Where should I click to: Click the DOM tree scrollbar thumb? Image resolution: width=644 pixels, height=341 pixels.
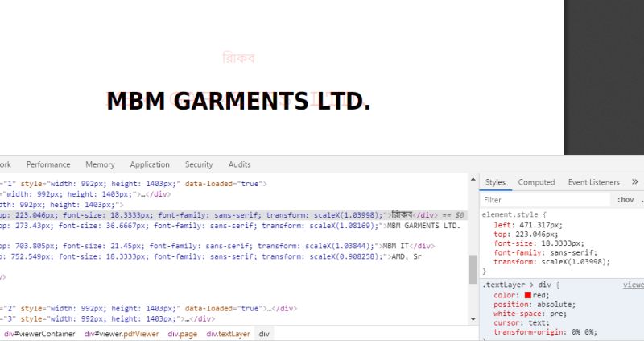[473, 269]
